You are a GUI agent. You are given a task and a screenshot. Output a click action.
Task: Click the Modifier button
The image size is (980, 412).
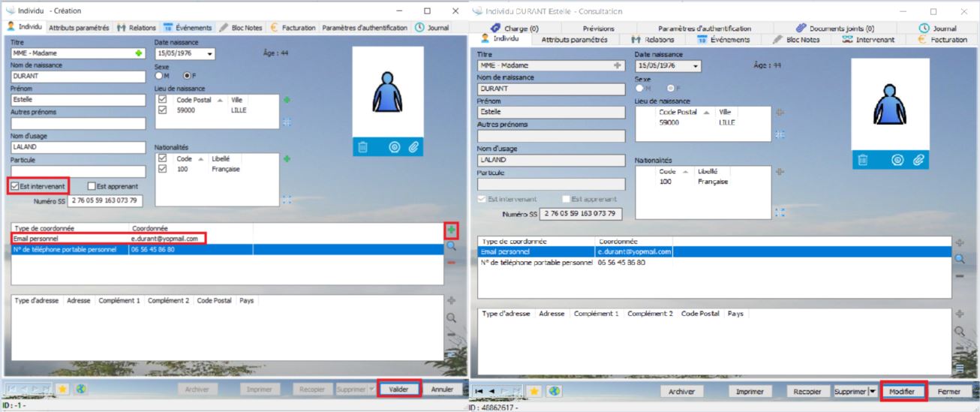tap(903, 392)
